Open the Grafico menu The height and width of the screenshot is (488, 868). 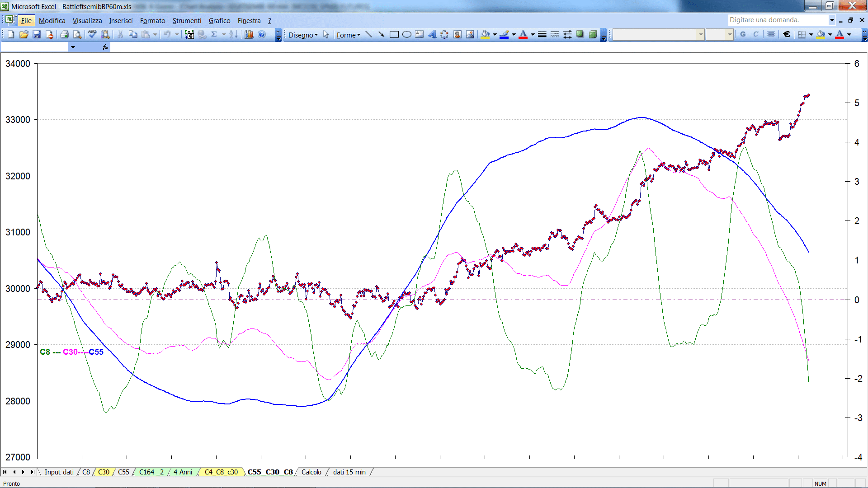[219, 20]
